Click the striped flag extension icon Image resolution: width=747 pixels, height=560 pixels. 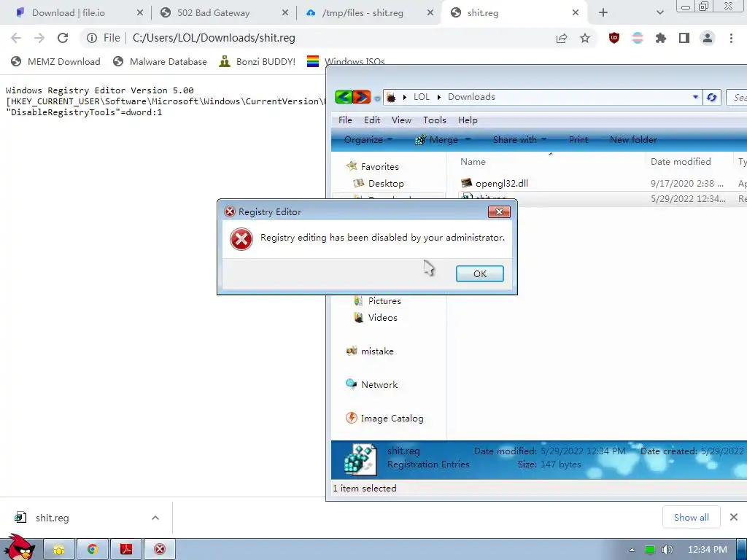(x=638, y=38)
